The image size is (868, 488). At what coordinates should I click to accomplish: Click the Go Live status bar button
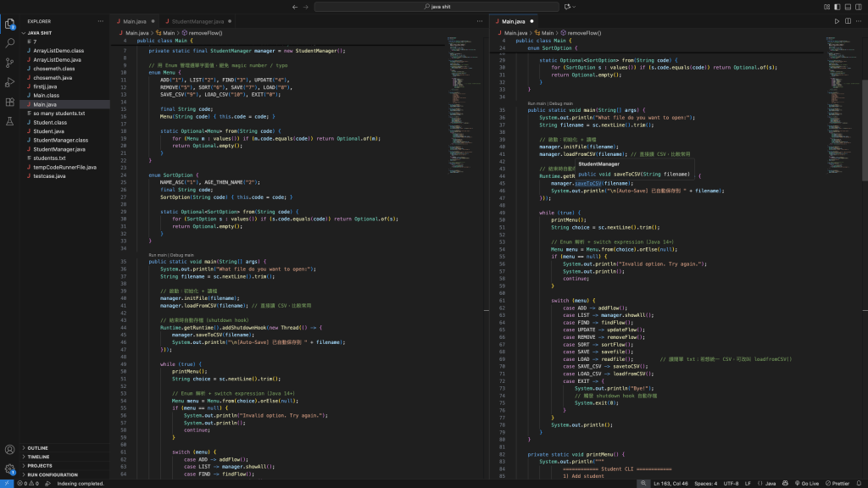[807, 484]
